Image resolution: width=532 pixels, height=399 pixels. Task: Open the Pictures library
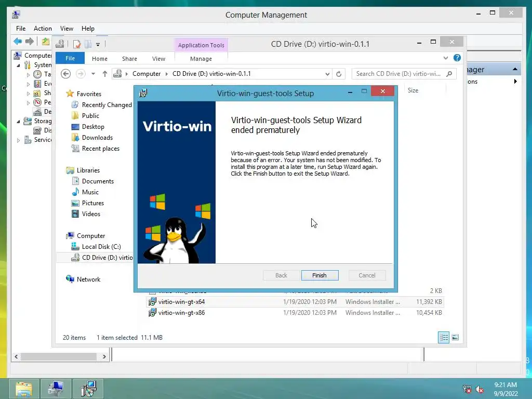[88, 203]
